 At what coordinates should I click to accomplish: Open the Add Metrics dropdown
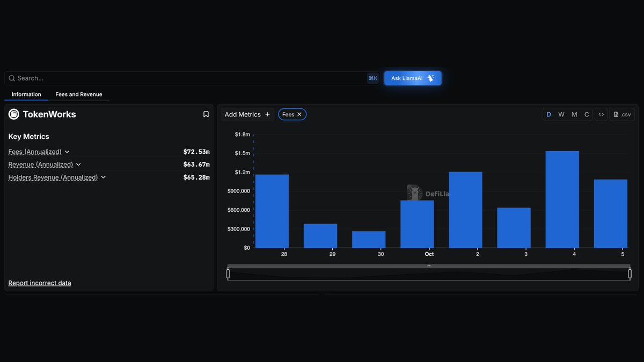click(247, 114)
